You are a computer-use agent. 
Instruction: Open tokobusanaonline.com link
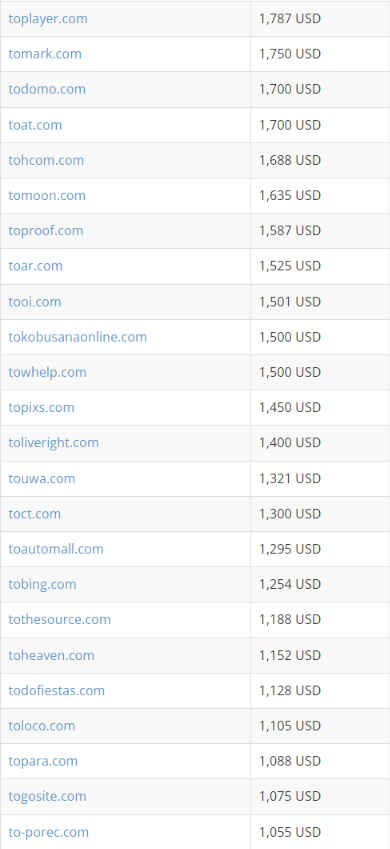click(77, 337)
